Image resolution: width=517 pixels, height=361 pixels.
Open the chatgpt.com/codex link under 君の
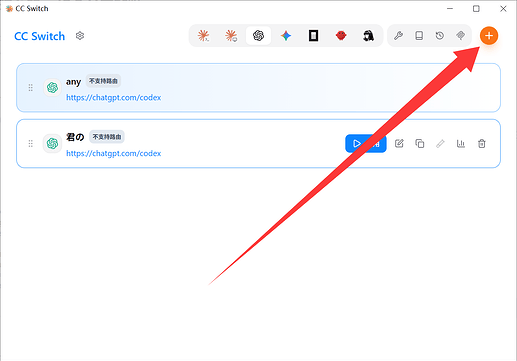[113, 153]
